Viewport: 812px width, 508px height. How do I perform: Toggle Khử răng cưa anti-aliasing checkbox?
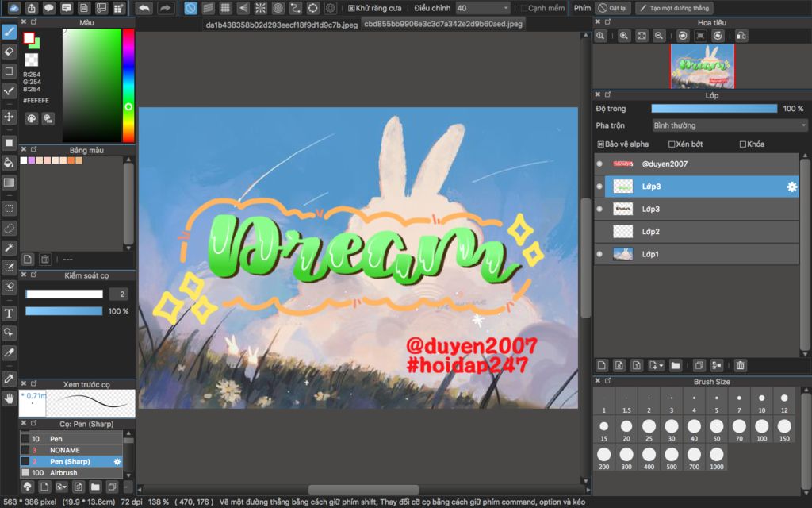(x=351, y=8)
